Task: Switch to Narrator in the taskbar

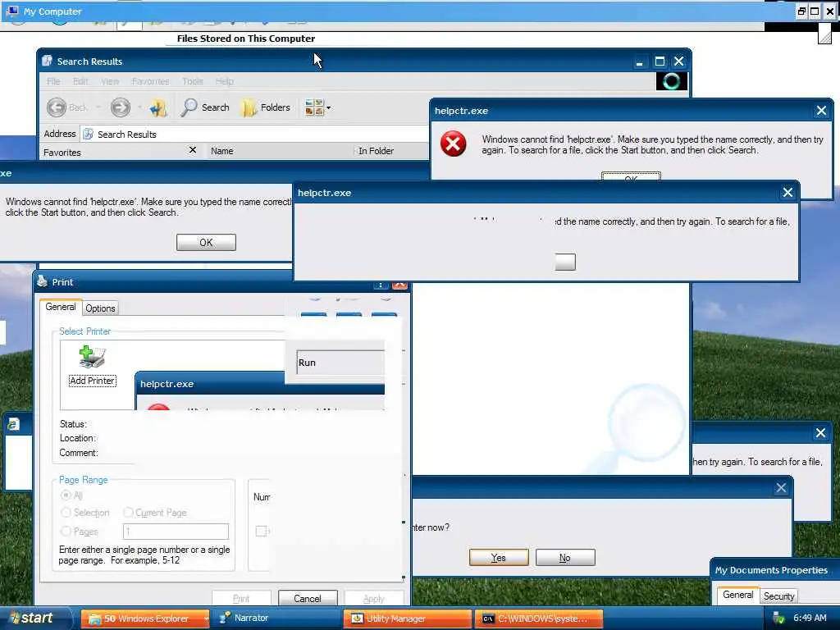Action: pyautogui.click(x=276, y=619)
